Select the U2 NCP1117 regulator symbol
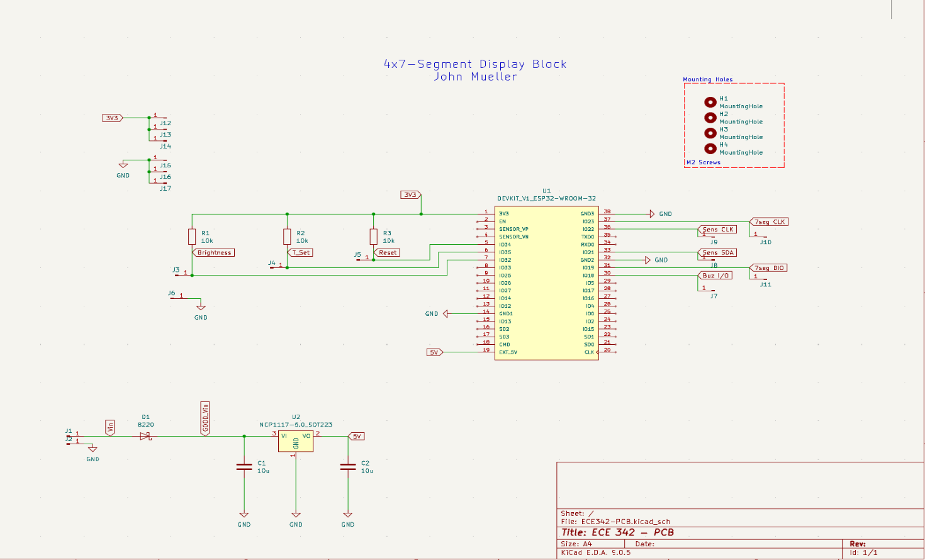Viewport: 925px width, 560px height. 296,441
